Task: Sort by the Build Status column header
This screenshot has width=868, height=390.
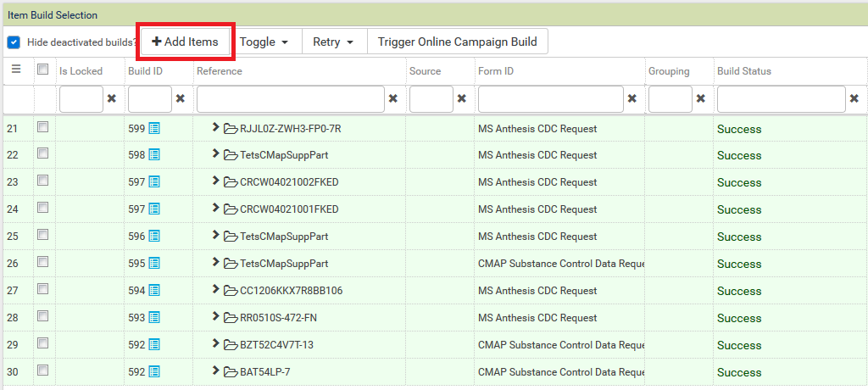Action: pos(743,71)
